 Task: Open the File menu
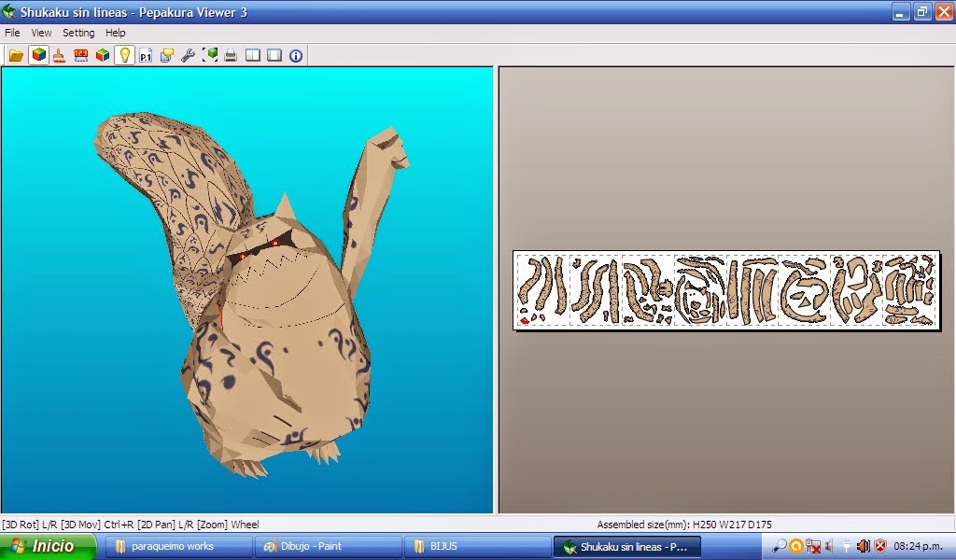click(x=12, y=33)
